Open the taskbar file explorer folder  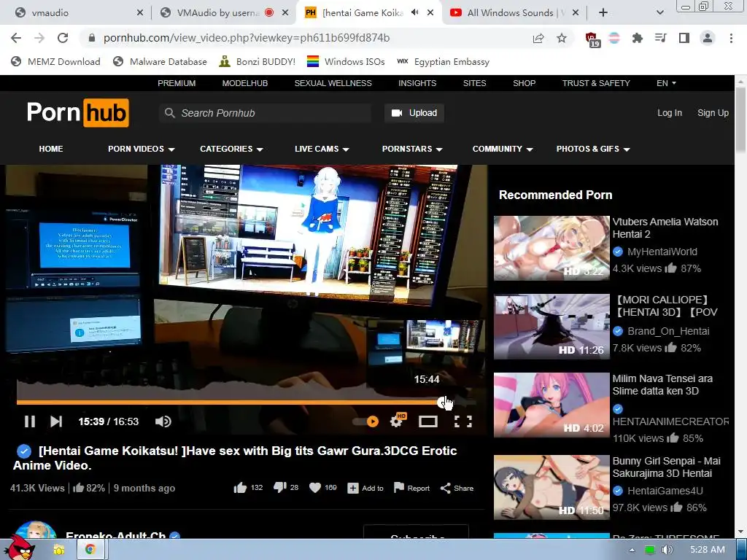pyautogui.click(x=59, y=550)
